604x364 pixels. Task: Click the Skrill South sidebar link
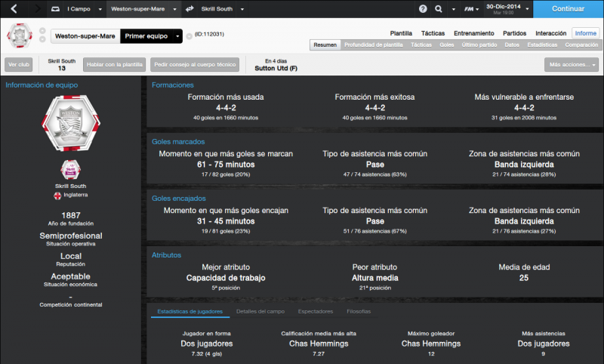click(x=70, y=186)
